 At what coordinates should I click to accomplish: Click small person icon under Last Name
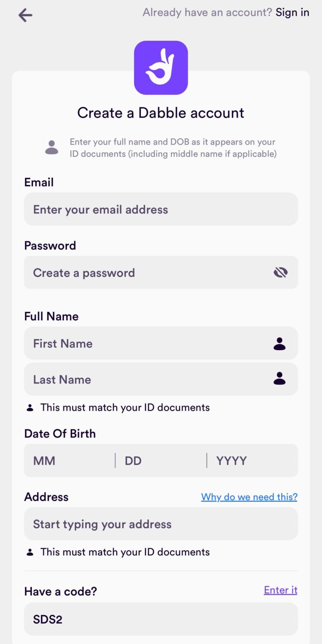(x=30, y=408)
